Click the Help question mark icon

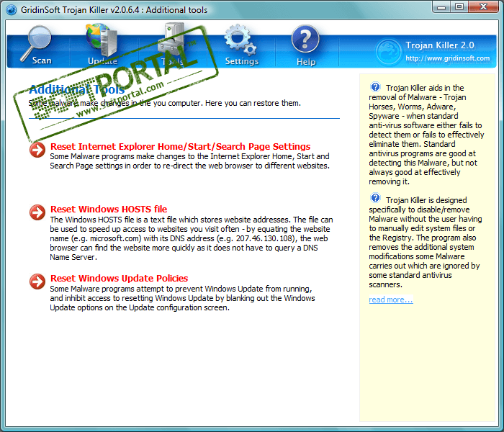coord(305,39)
